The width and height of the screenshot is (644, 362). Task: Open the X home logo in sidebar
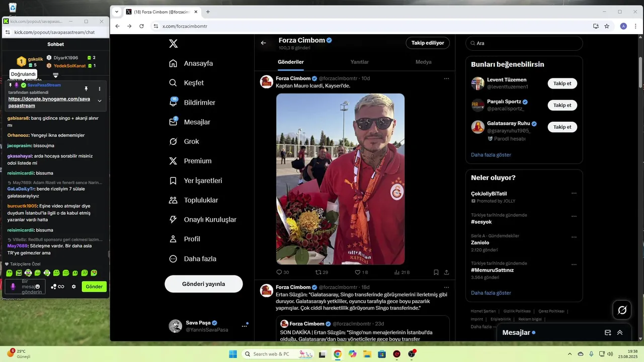[x=174, y=44]
